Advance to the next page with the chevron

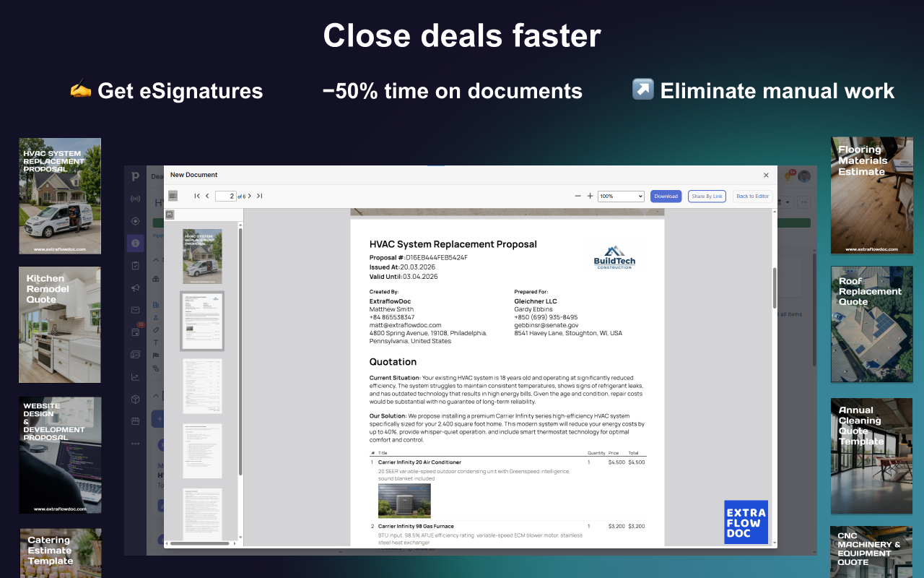[x=249, y=196]
